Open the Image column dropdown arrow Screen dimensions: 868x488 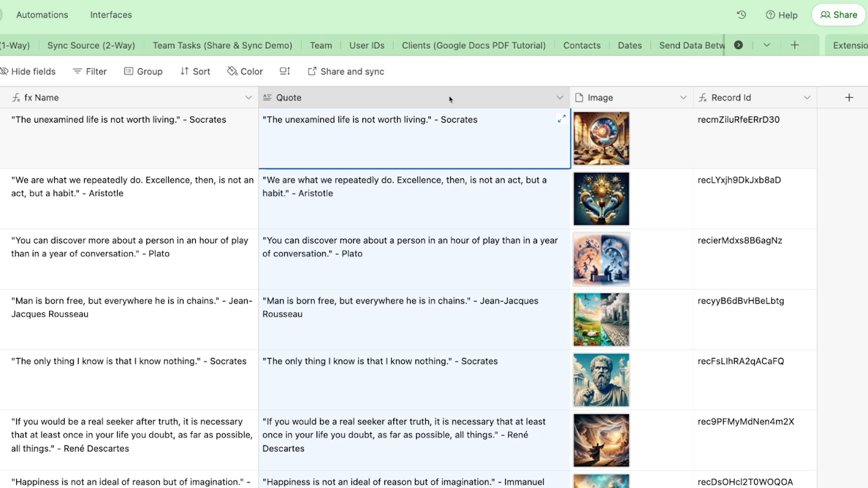[684, 98]
